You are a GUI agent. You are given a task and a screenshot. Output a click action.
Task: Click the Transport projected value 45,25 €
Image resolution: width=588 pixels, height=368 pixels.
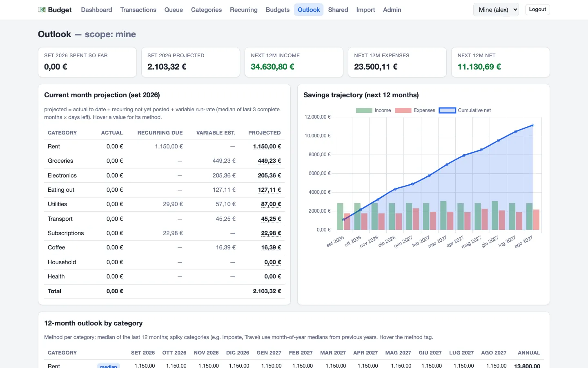(x=271, y=219)
